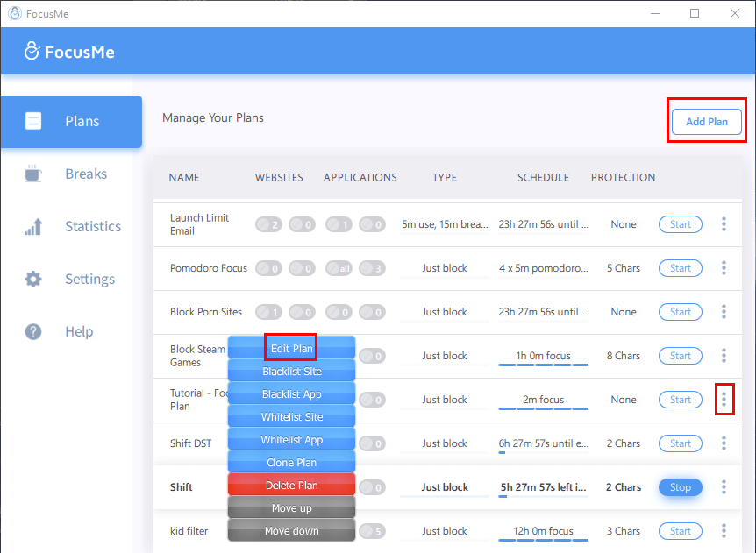Open Breaks via the coffee cup icon
Viewport: 756px width, 553px height.
(x=33, y=174)
